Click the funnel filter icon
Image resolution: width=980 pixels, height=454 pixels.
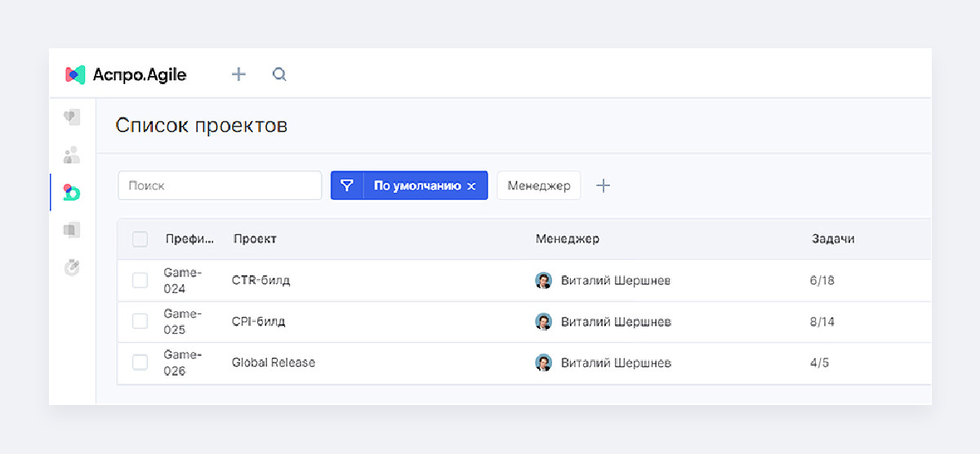click(347, 185)
